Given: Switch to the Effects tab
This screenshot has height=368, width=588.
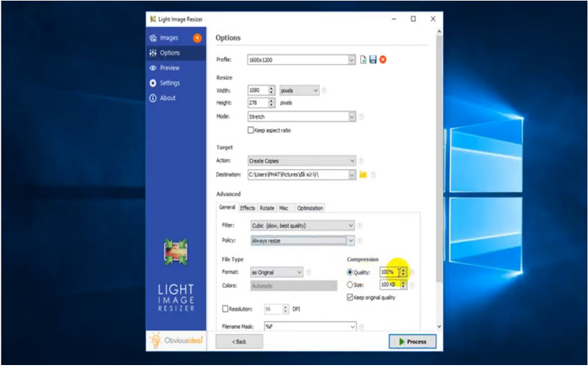Looking at the screenshot, I should (x=248, y=208).
